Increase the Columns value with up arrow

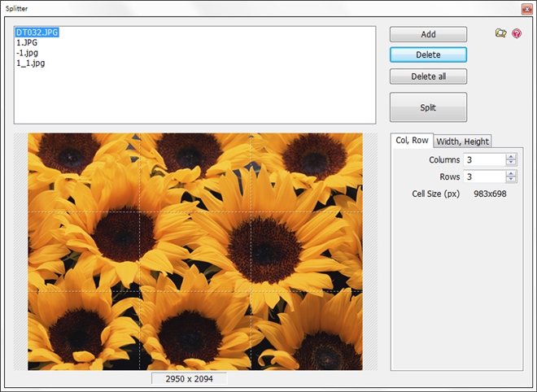tap(510, 157)
